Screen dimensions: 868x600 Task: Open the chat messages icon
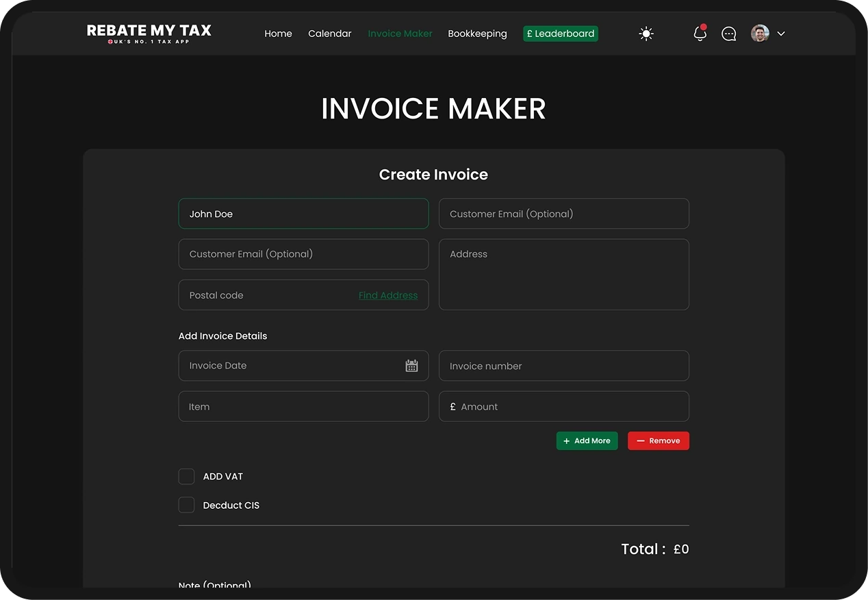pos(729,34)
